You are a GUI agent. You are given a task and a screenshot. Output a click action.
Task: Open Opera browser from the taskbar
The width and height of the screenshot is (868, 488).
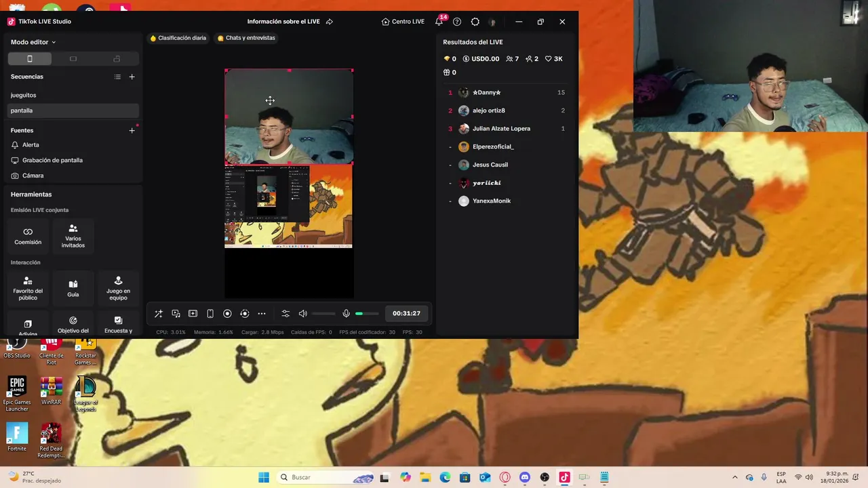click(505, 477)
